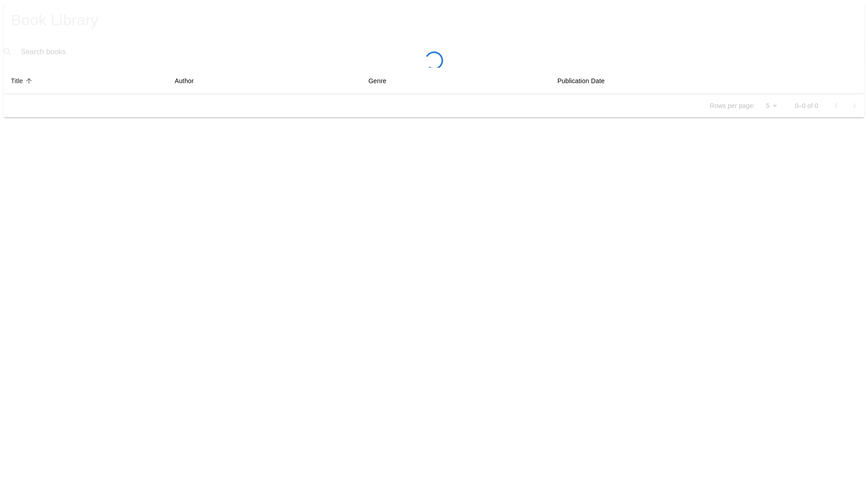Click the "Rows per page:" label
This screenshot has width=868, height=488.
click(732, 106)
